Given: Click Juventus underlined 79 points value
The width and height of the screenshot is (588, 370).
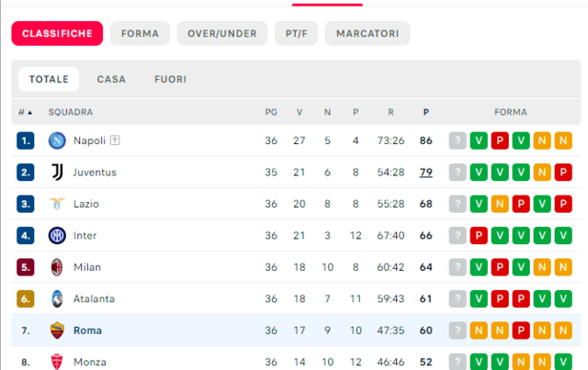Looking at the screenshot, I should pos(426,172).
